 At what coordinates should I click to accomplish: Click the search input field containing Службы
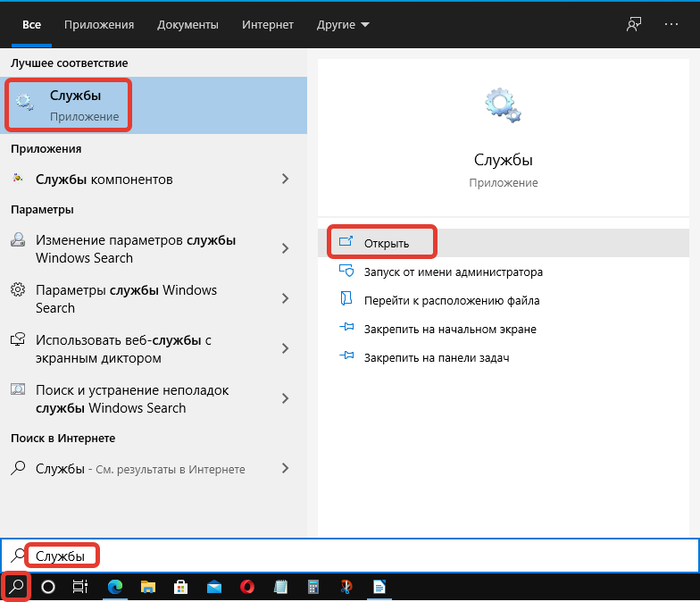(350, 556)
